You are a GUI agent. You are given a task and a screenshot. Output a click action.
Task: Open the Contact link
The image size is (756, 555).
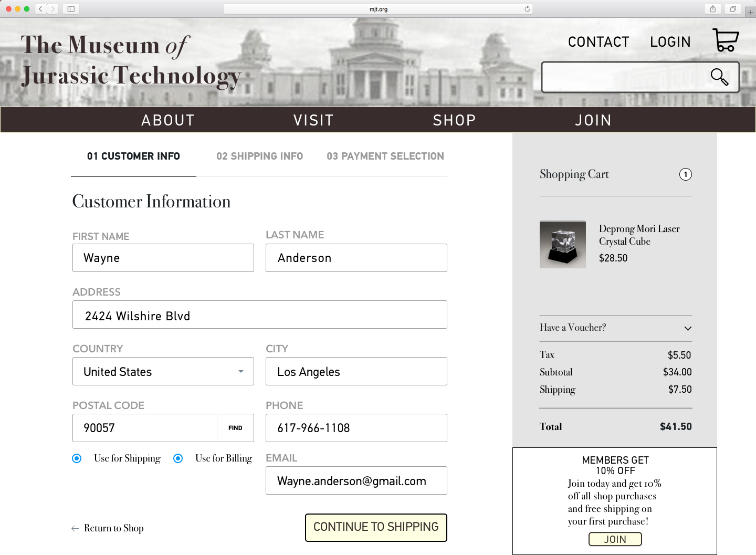point(598,42)
